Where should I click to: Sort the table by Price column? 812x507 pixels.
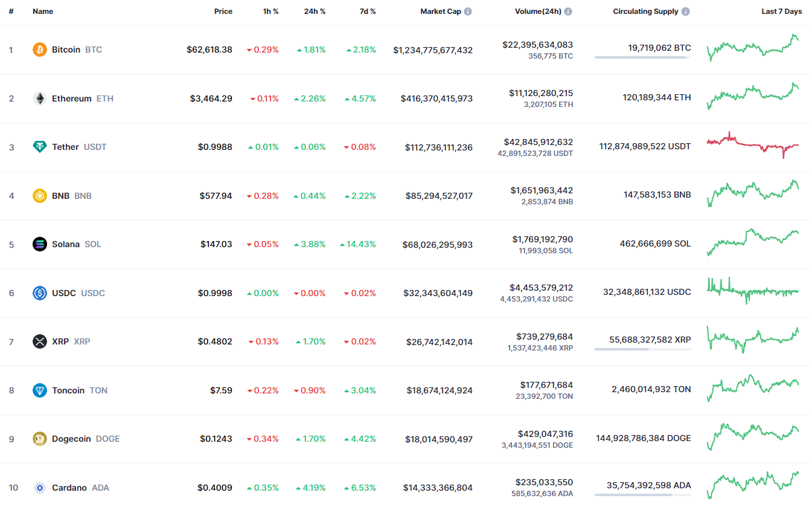[223, 11]
